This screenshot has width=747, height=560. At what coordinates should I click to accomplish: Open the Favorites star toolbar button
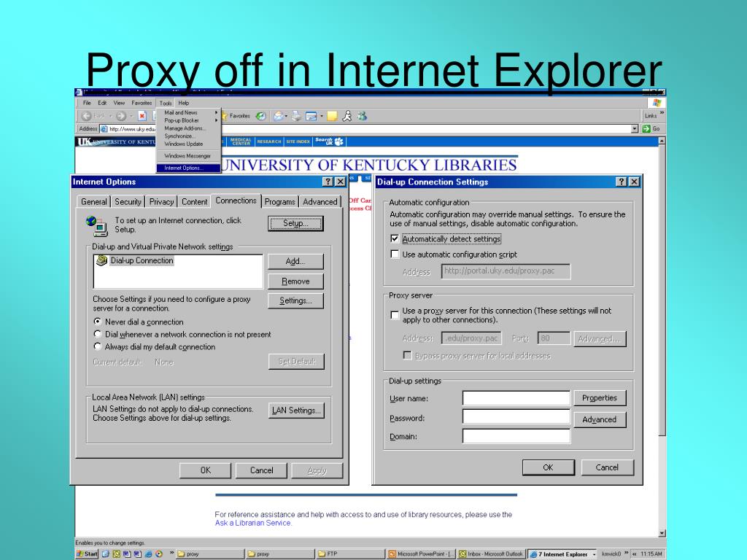point(236,116)
